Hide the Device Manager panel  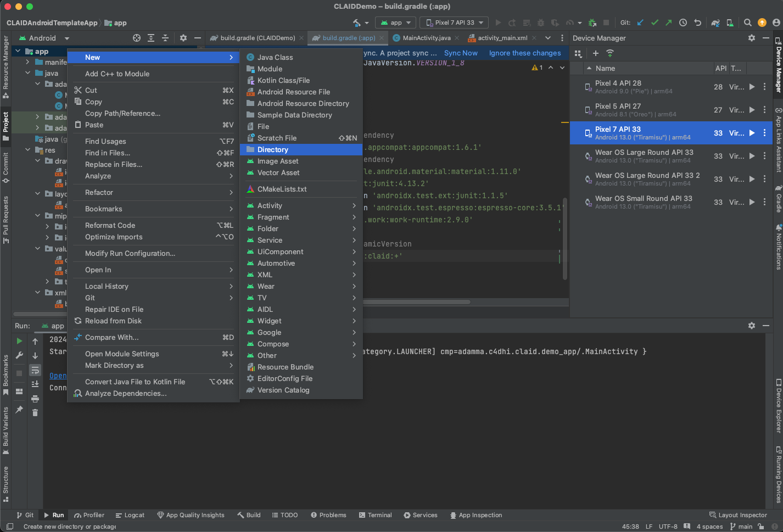tap(766, 38)
